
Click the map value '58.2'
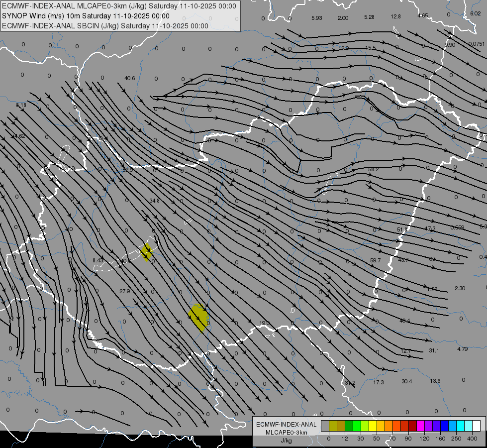point(373,169)
